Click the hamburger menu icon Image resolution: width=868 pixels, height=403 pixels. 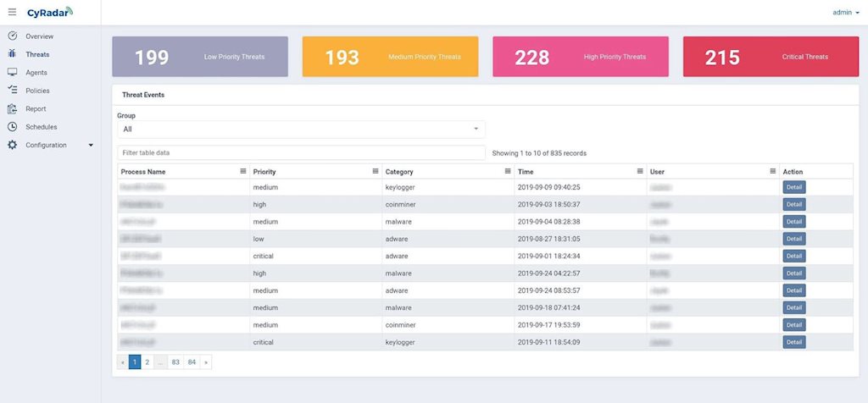(x=12, y=12)
